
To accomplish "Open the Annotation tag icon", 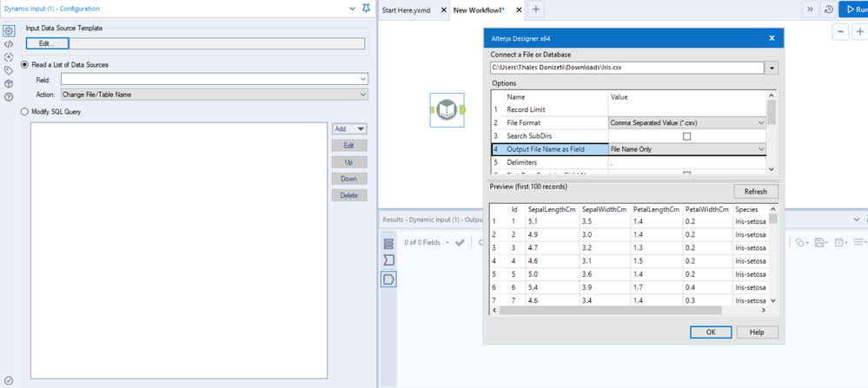I will click(9, 70).
